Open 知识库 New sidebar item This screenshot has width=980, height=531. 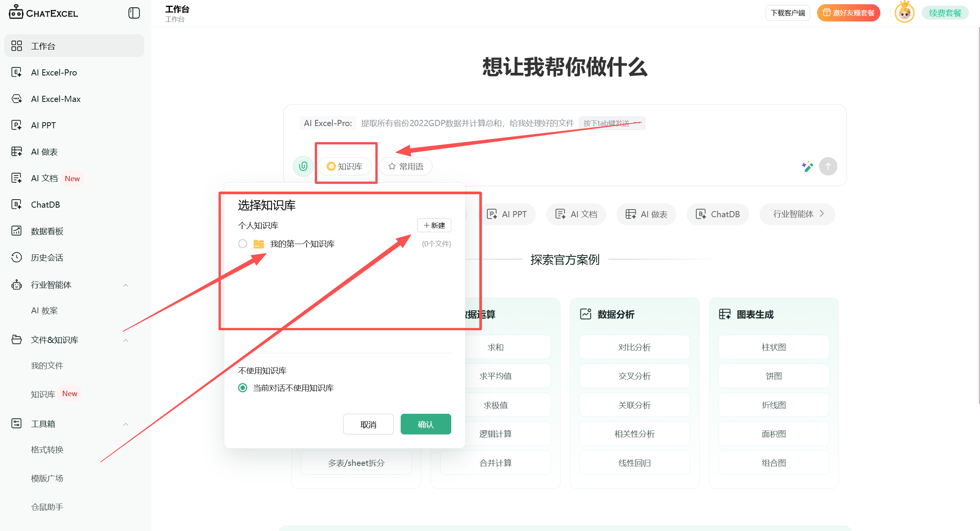click(x=55, y=394)
